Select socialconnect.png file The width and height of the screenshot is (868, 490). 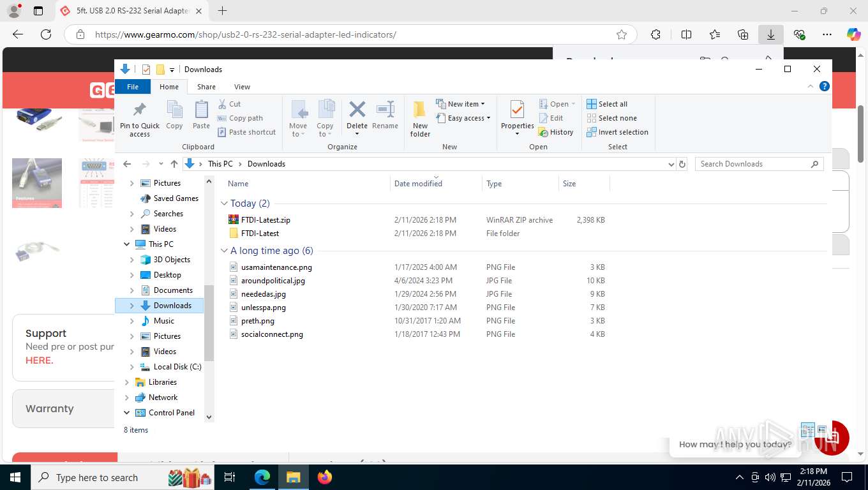click(x=272, y=334)
